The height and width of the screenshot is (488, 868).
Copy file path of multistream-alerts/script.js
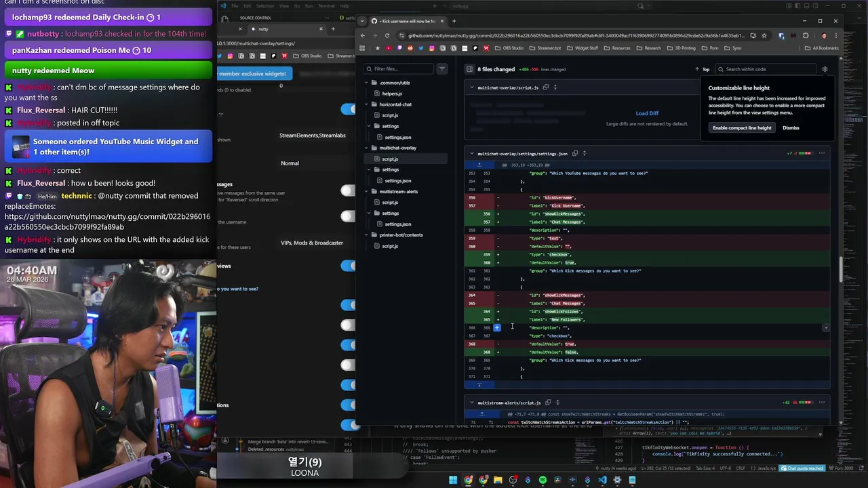[548, 403]
